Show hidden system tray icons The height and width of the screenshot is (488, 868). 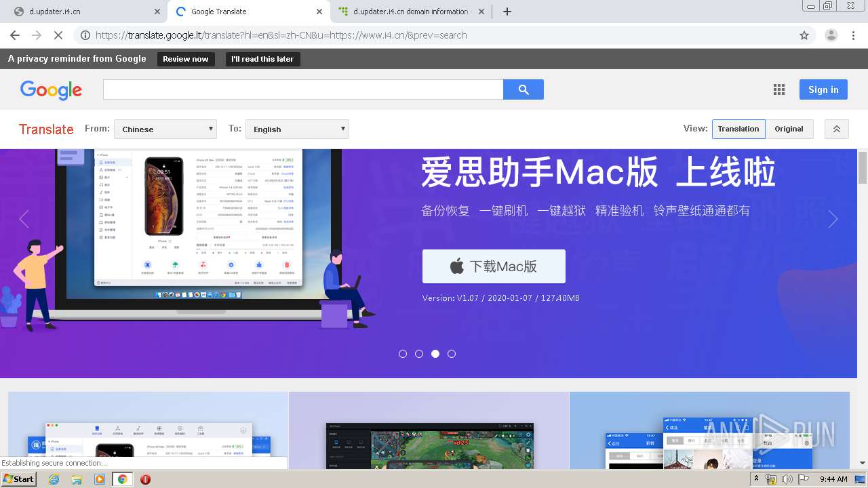click(757, 479)
